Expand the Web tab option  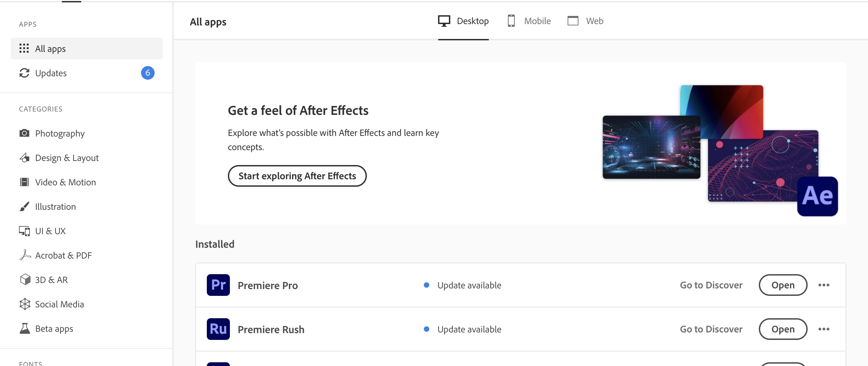coord(586,20)
